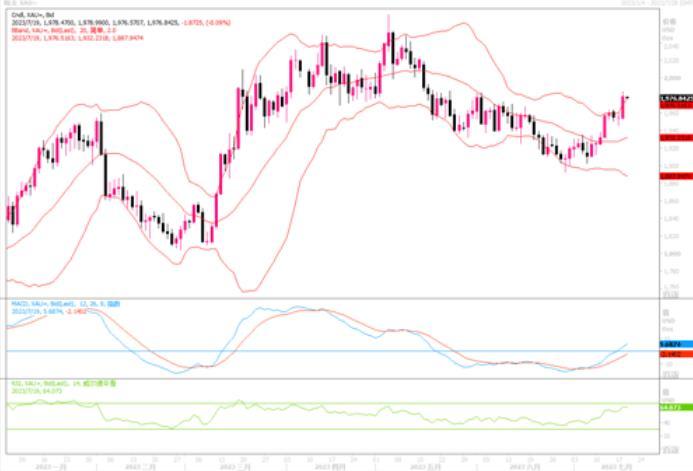The height and width of the screenshot is (471, 693).
Task: Select the lower green RSI threshold line
Action: pyautogui.click(x=300, y=430)
